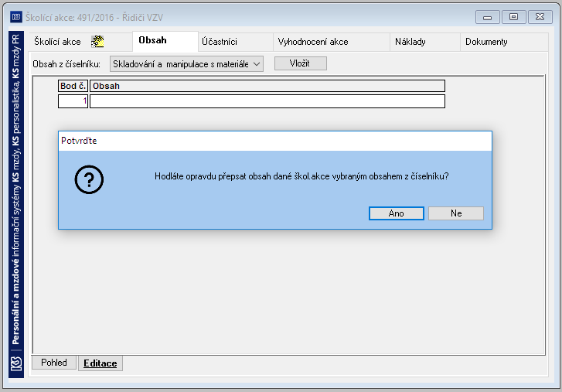Select the Obsah tab

coord(165,41)
